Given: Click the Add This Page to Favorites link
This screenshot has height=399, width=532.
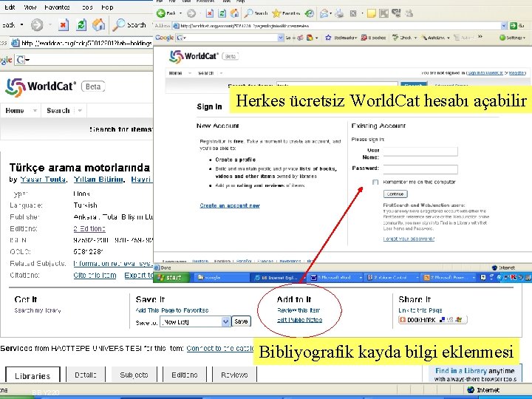Looking at the screenshot, I should pos(171,310).
